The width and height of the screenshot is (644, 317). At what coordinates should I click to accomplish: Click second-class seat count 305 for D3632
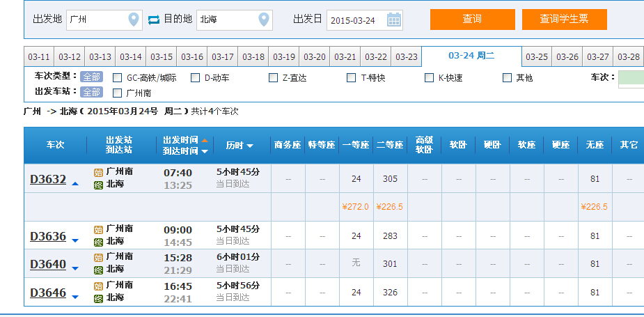[x=390, y=179]
